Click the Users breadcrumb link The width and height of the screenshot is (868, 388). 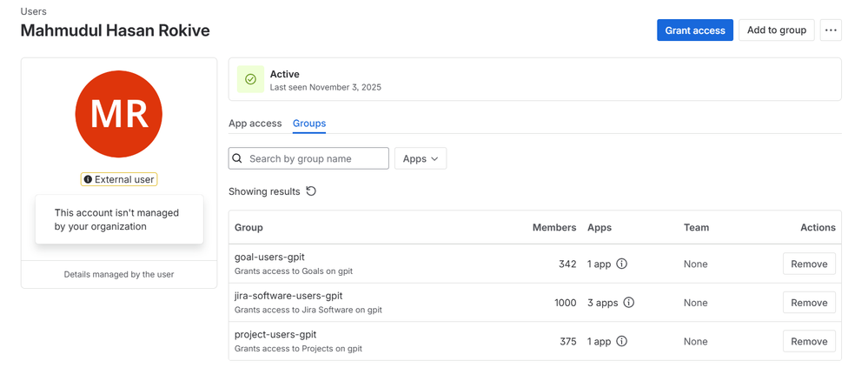[x=33, y=11]
